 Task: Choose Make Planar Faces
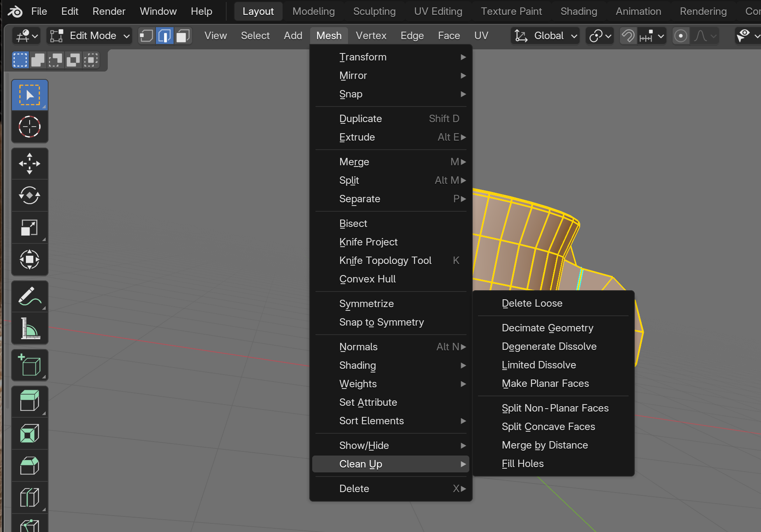click(x=553, y=384)
